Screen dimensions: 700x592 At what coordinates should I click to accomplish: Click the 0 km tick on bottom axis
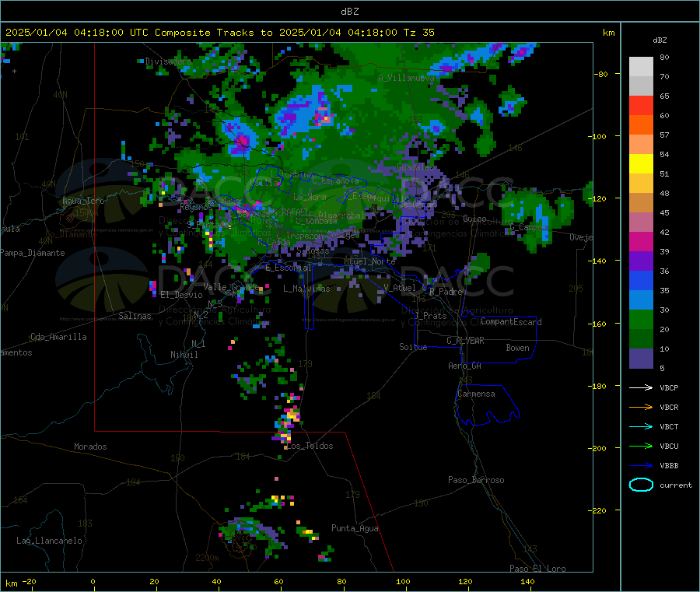[x=93, y=582]
